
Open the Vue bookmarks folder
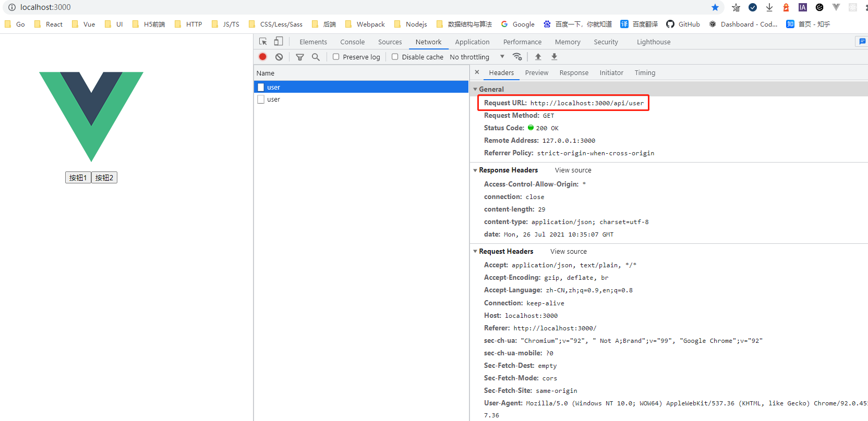(83, 24)
